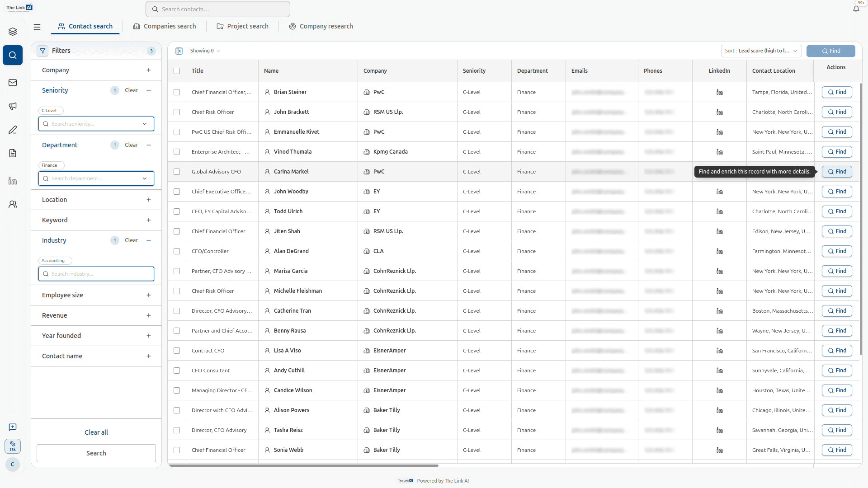The width and height of the screenshot is (868, 488).
Task: Open the people icon in sidebar
Action: pyautogui.click(x=13, y=204)
